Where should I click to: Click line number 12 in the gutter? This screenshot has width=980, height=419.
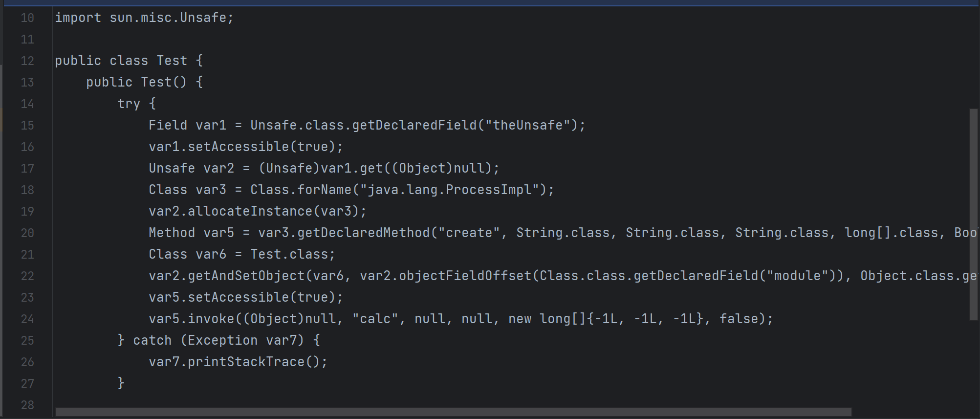point(27,61)
